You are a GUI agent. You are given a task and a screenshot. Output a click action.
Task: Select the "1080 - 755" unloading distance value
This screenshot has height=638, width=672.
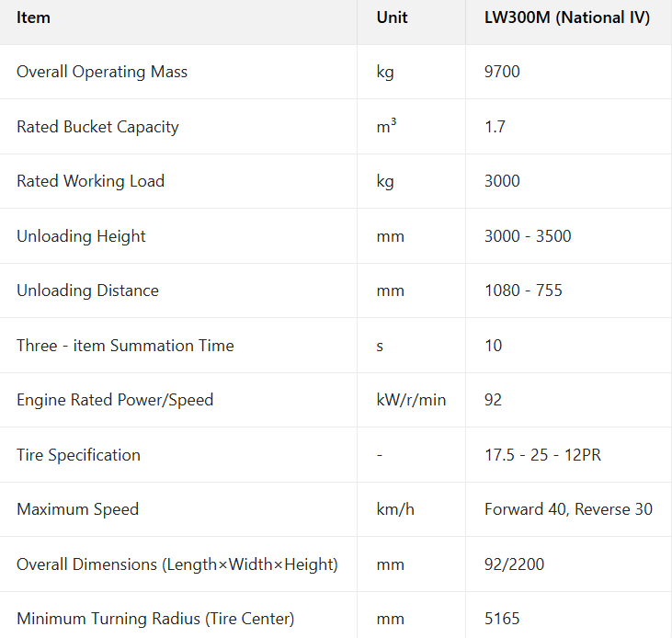pos(523,291)
